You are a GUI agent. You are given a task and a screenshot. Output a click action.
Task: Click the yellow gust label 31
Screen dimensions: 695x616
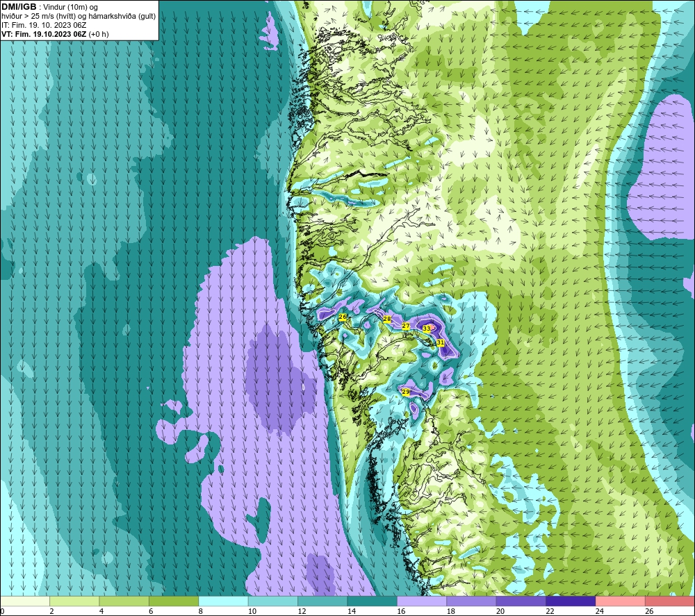pos(440,343)
